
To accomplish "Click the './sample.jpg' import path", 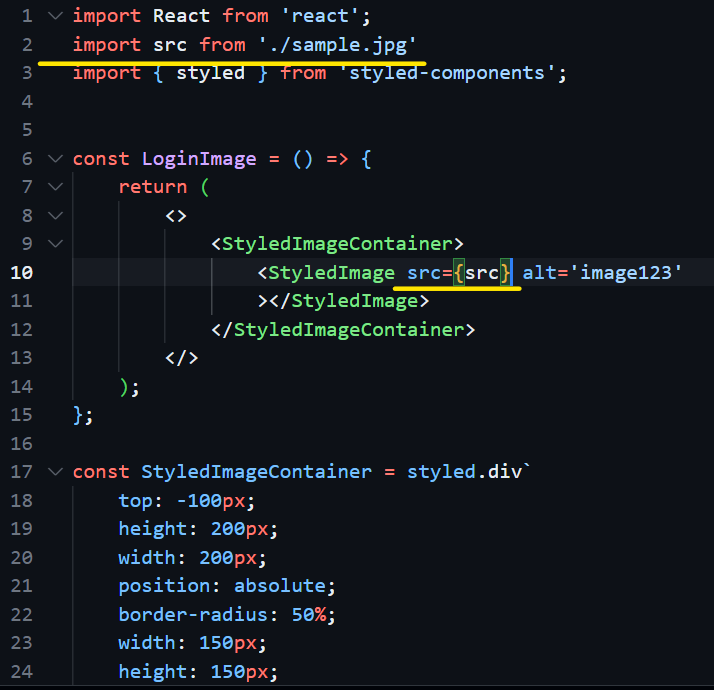I will pyautogui.click(x=337, y=46).
